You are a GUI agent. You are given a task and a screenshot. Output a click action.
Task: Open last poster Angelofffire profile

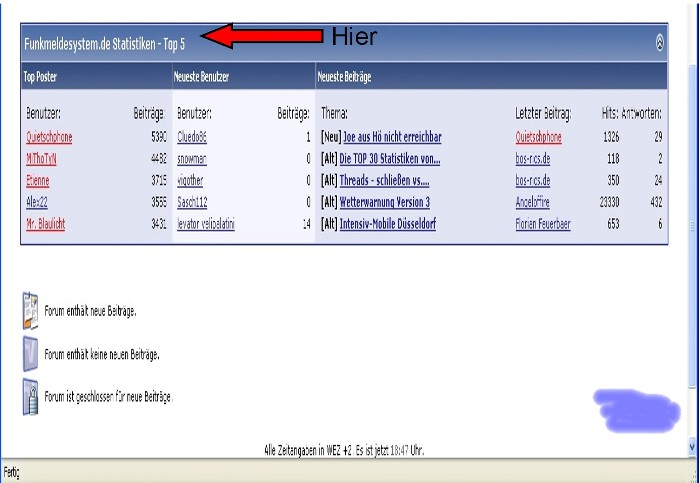(x=537, y=202)
